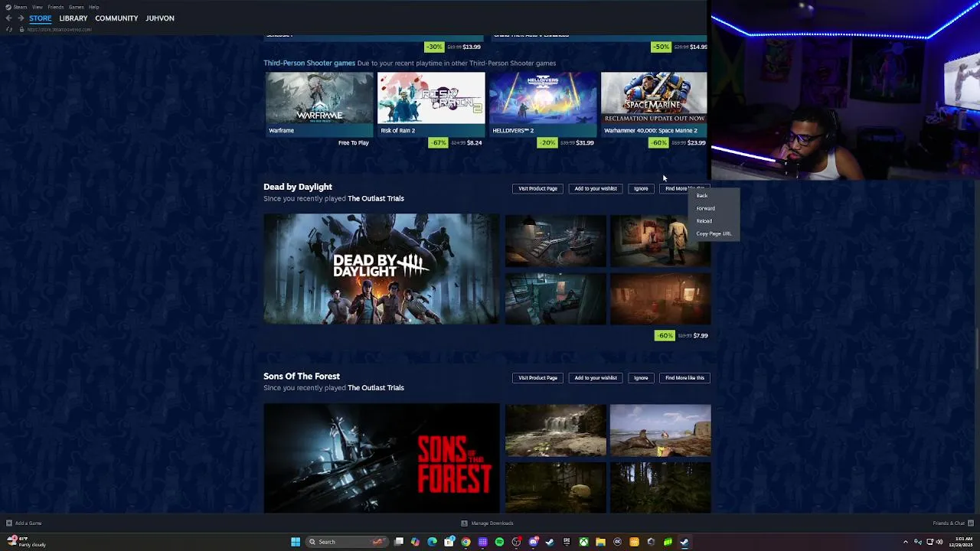Open the HELLDIVERS 2 game capsule

point(543,105)
